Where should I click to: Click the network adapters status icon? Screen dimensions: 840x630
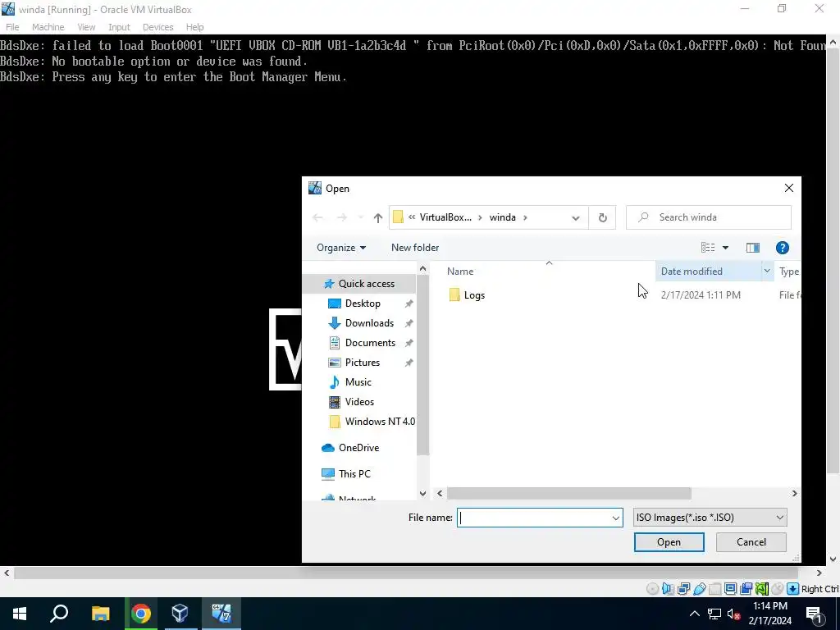pos(683,589)
